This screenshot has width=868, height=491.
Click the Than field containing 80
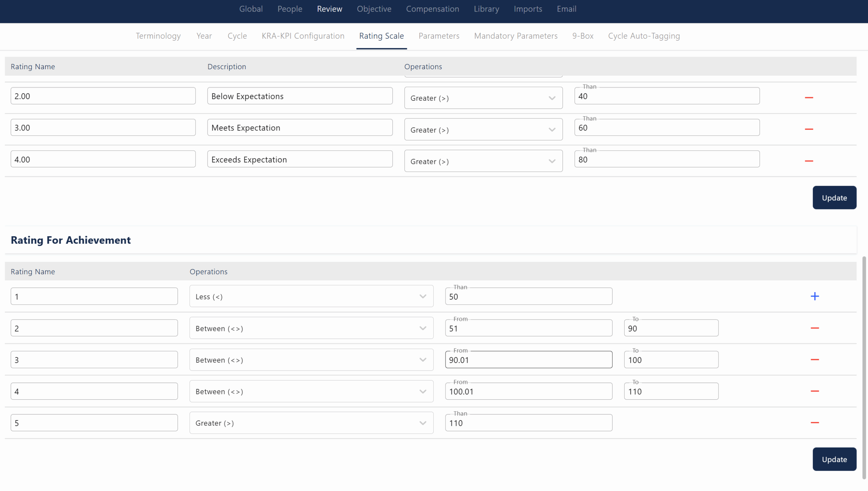[x=667, y=159]
